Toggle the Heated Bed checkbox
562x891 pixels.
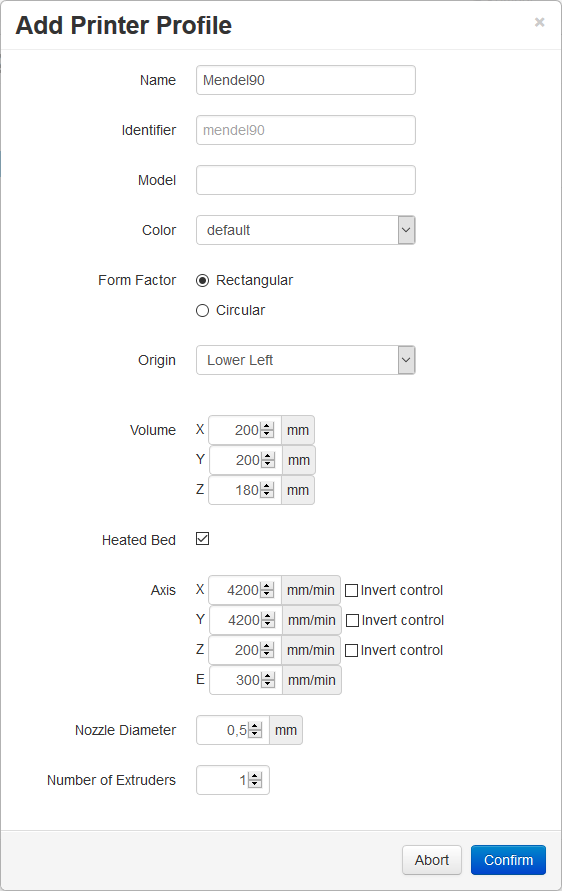tap(202, 539)
